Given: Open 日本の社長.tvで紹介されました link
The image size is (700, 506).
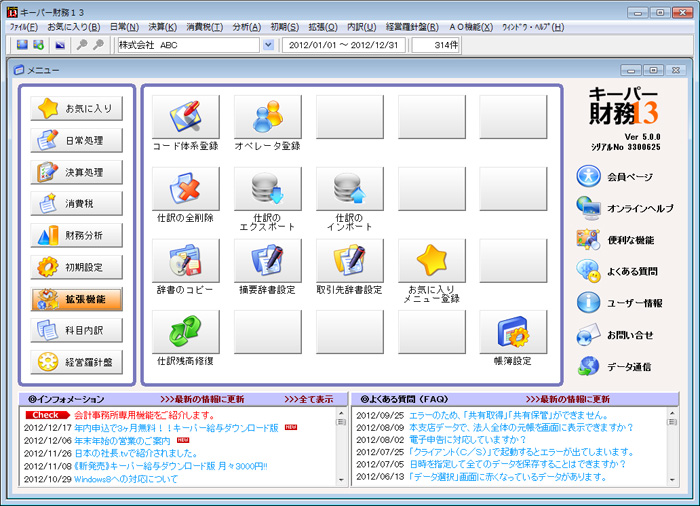Looking at the screenshot, I should 136,454.
